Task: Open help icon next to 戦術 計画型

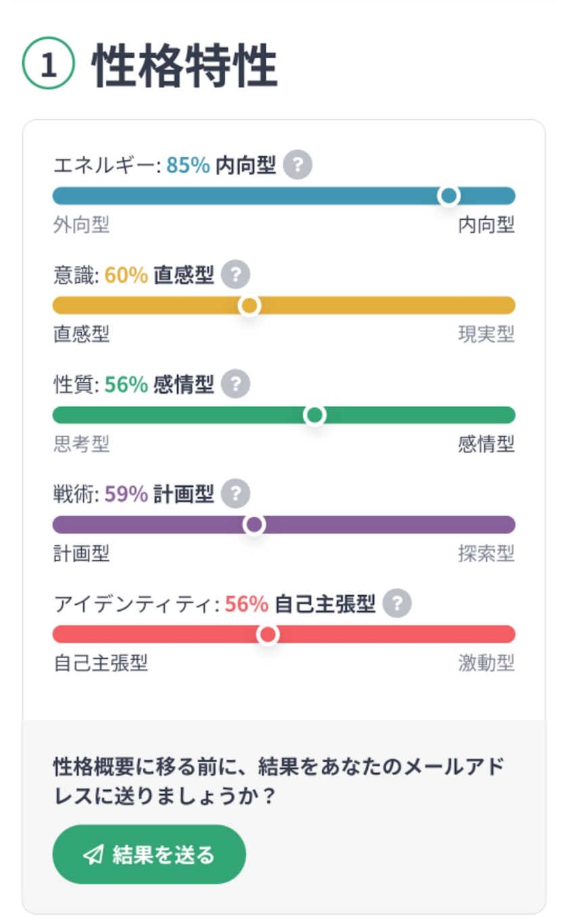Action: pos(235,494)
